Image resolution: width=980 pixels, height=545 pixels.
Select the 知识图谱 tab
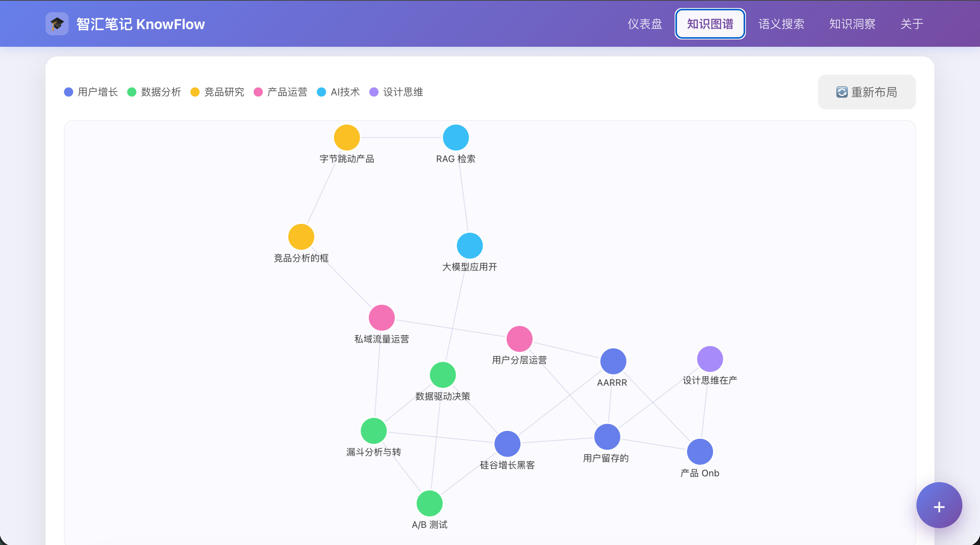tap(710, 24)
